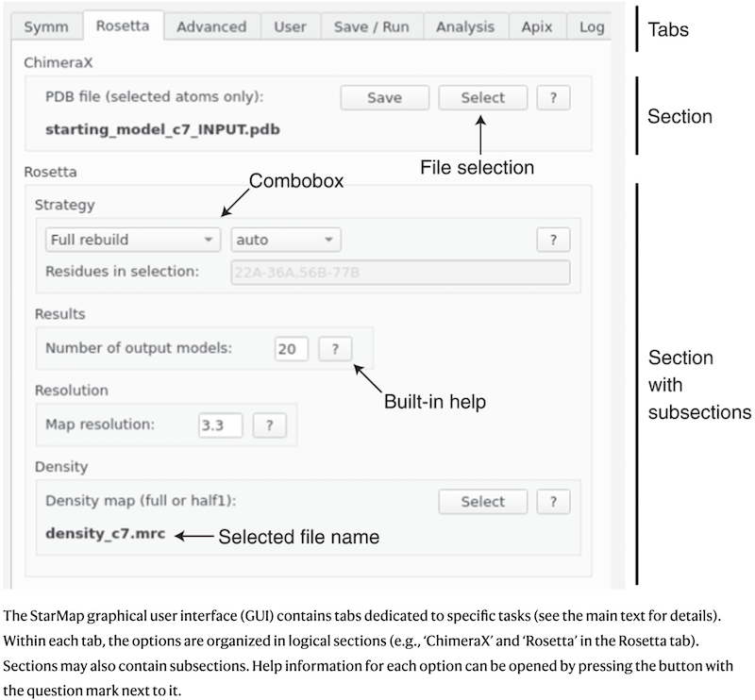Click the Number of output models field

pos(292,349)
